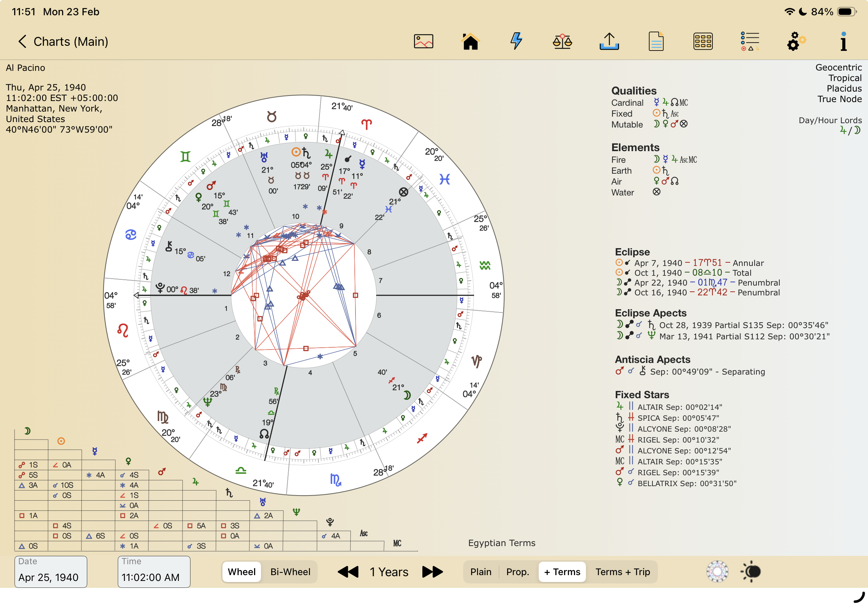This screenshot has width=868, height=606.
Task: Go back to Charts (Main)
Action: [63, 41]
